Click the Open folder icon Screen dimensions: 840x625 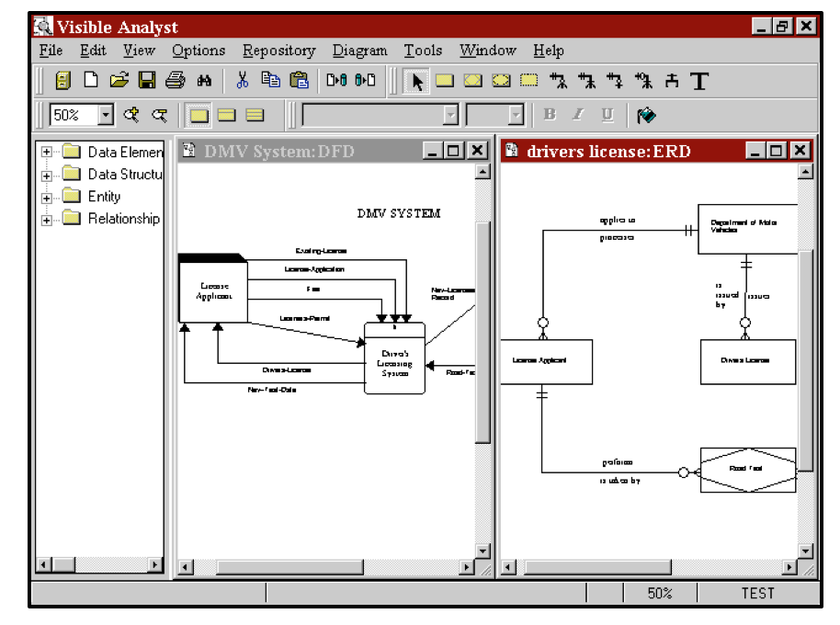(119, 81)
